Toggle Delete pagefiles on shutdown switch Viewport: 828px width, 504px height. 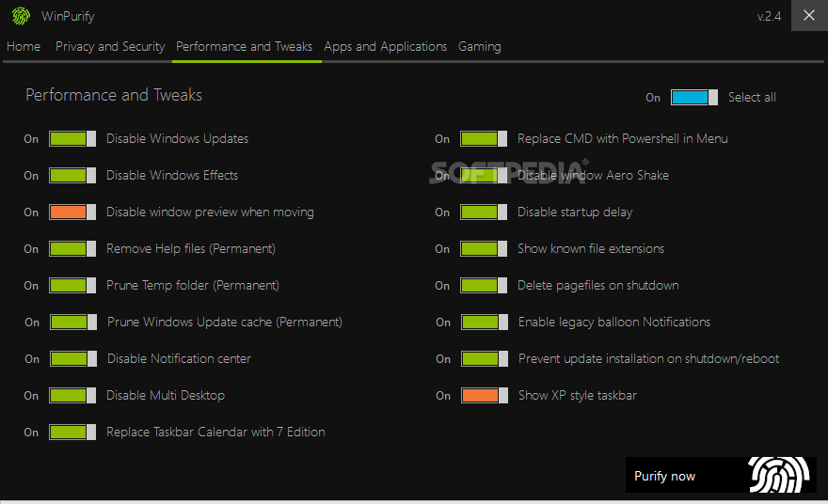tap(484, 286)
